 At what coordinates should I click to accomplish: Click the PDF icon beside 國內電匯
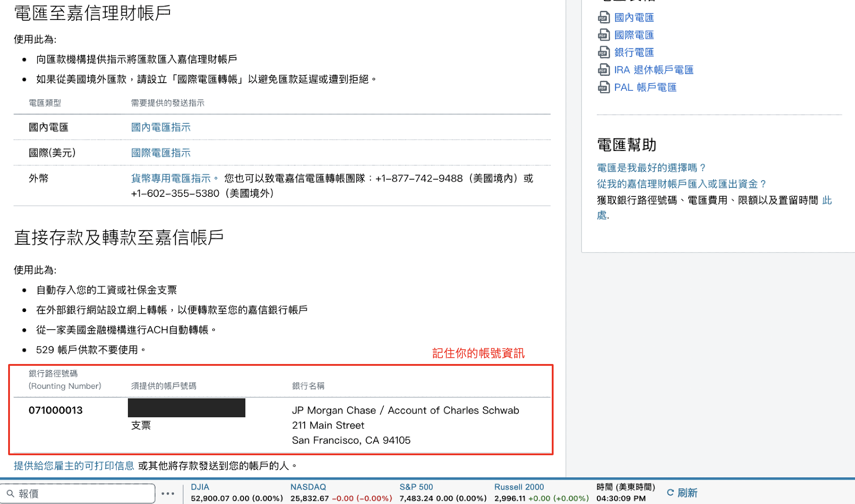coord(603,18)
